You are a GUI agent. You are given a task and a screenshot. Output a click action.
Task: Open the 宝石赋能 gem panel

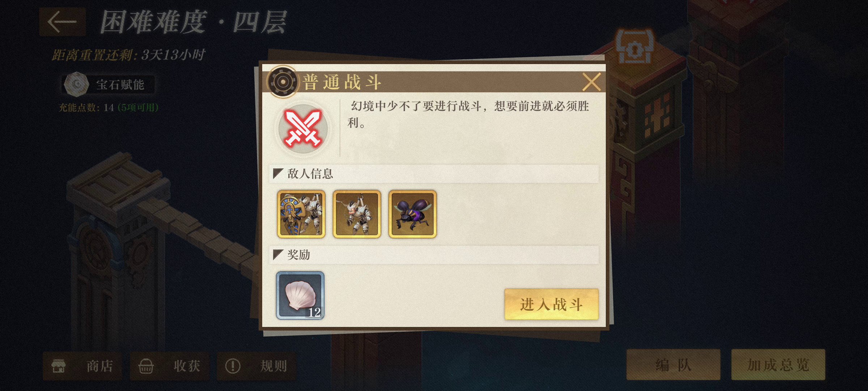click(x=109, y=84)
